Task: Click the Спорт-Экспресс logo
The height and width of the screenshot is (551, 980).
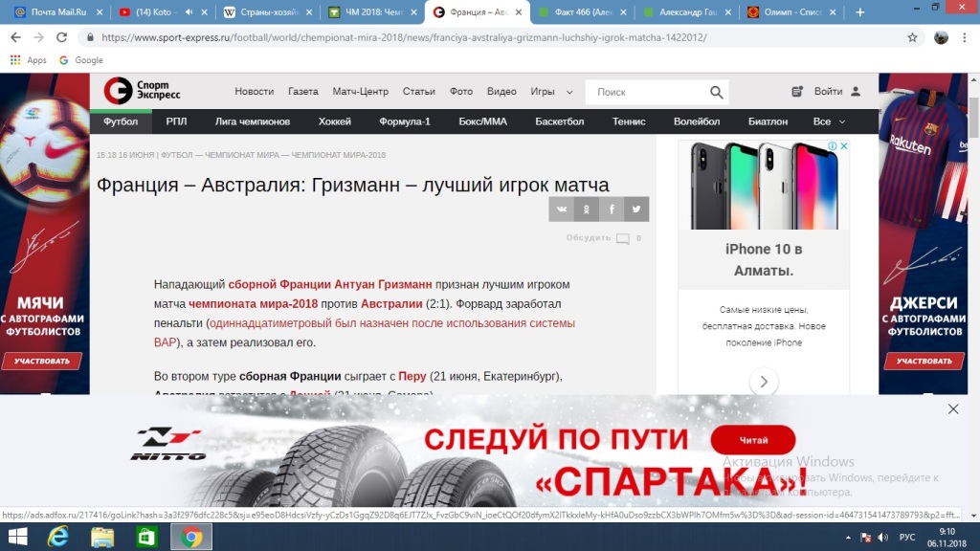Action: click(x=142, y=91)
